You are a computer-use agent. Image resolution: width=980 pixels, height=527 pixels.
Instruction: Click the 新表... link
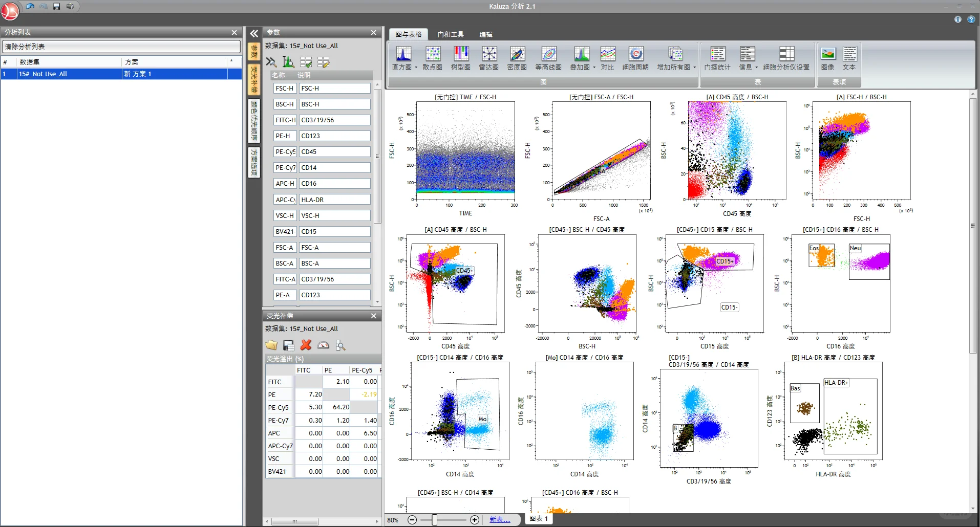(500, 520)
